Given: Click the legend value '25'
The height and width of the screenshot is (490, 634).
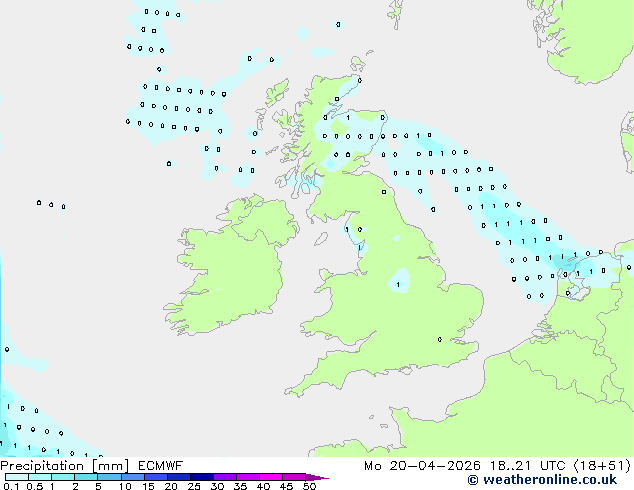Looking at the screenshot, I should coord(194,486).
